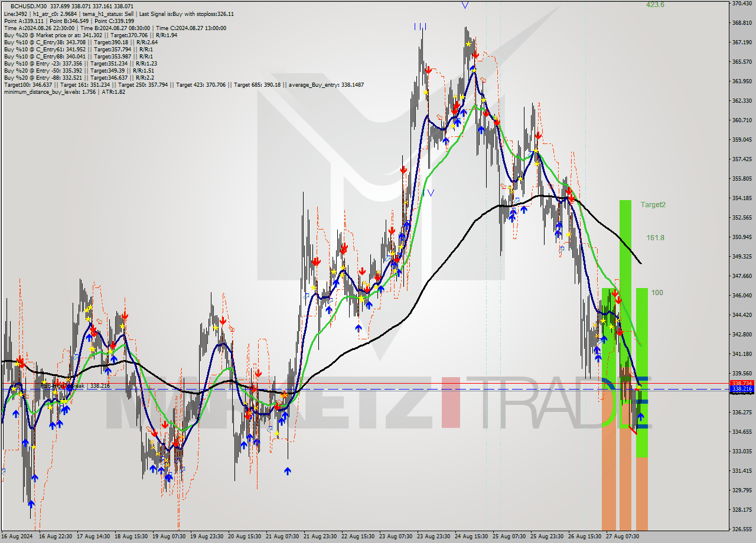Select the '22 Aug 15:30' time label
The height and width of the screenshot is (543, 756).
pos(358,537)
